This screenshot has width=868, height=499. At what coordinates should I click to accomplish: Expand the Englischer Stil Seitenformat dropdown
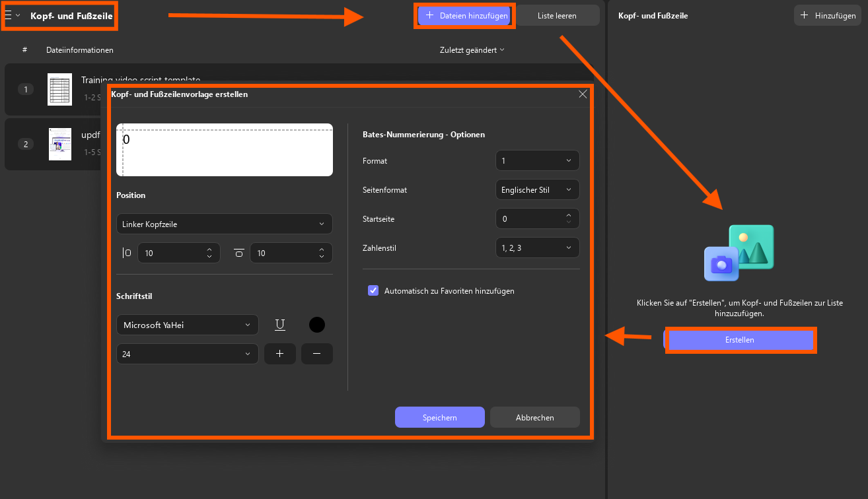click(537, 189)
